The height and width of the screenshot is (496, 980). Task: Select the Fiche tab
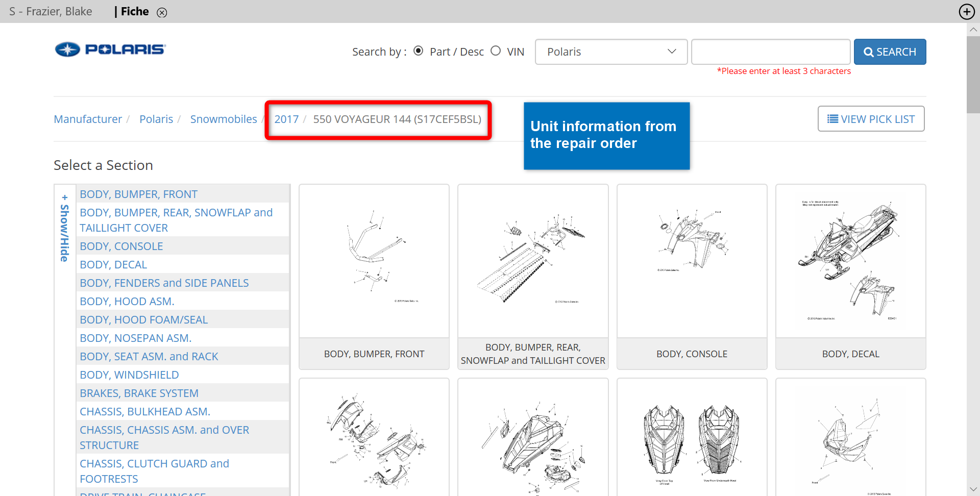coord(135,11)
